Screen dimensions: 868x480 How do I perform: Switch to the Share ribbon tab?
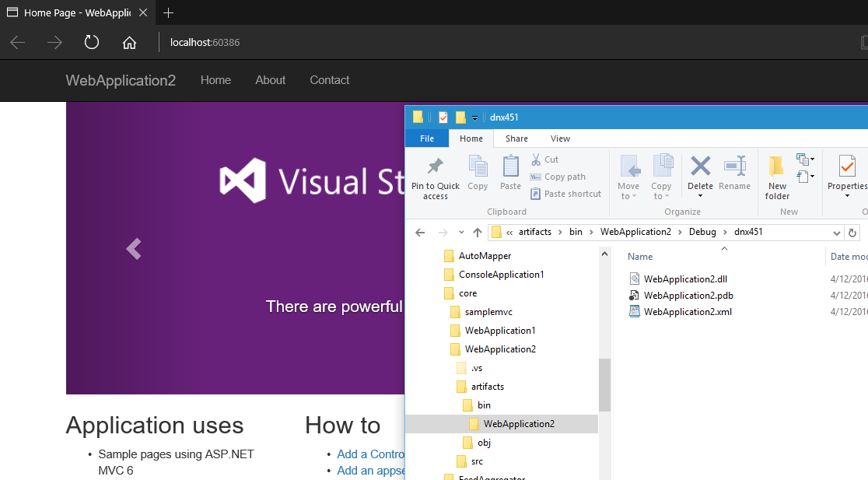tap(516, 138)
